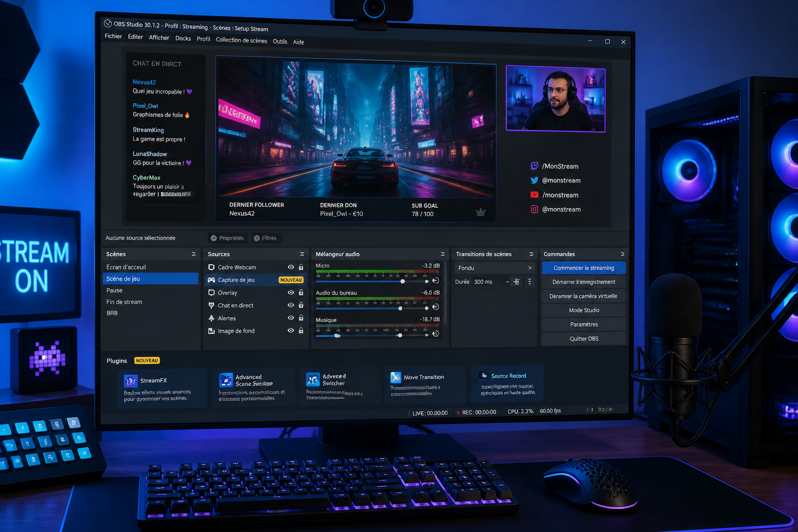
Task: Click the Overlay source monitor icon
Action: tap(211, 292)
